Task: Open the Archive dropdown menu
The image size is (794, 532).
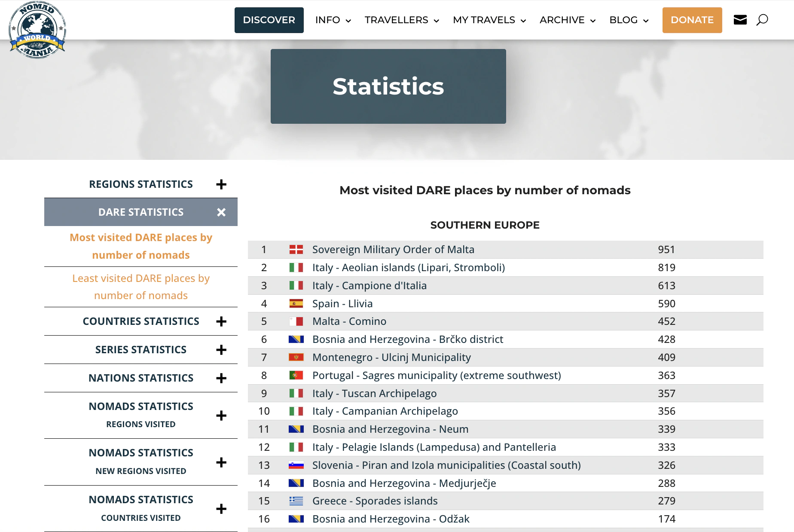Action: click(x=567, y=20)
